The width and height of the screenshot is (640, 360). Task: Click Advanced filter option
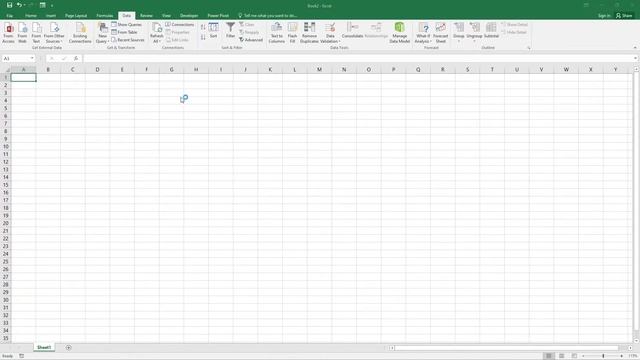251,40
